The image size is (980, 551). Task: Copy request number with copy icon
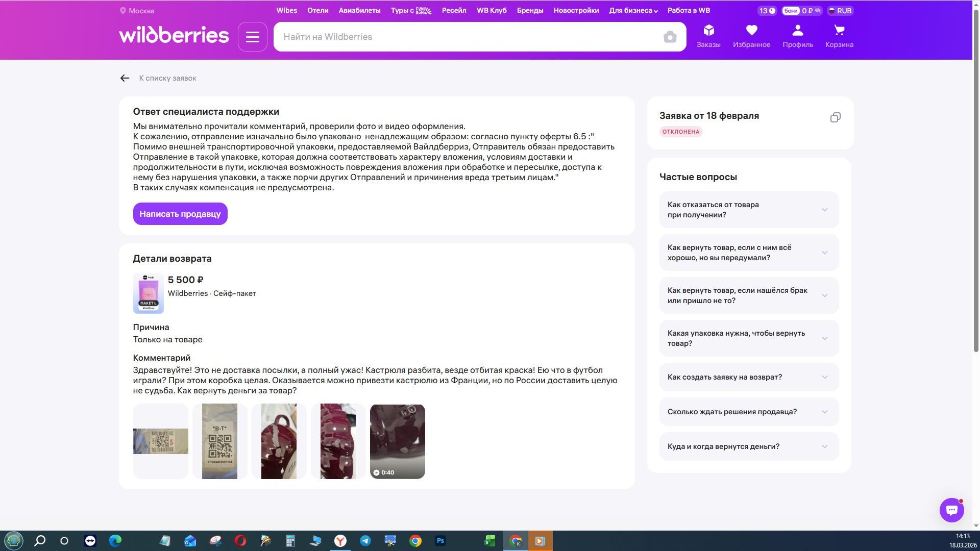[835, 117]
